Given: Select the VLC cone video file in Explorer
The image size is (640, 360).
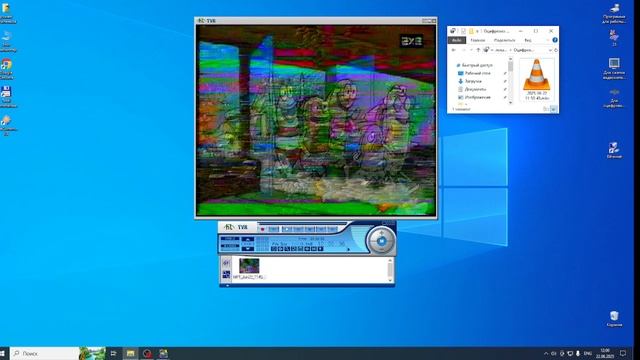Looking at the screenshot, I should (x=536, y=80).
